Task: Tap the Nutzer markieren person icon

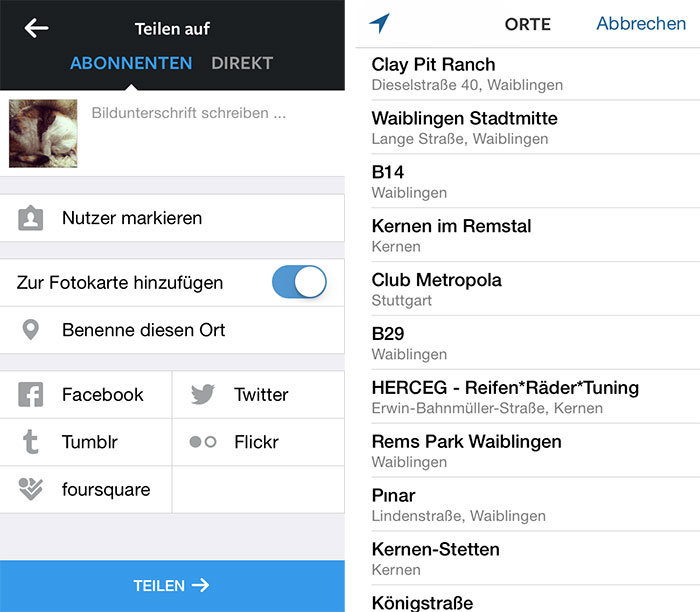Action: coord(30,218)
